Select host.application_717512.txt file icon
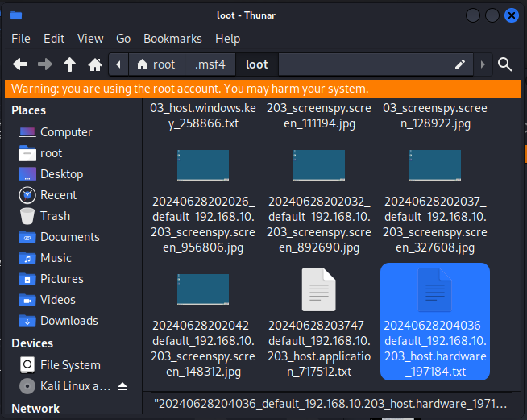 tap(318, 289)
